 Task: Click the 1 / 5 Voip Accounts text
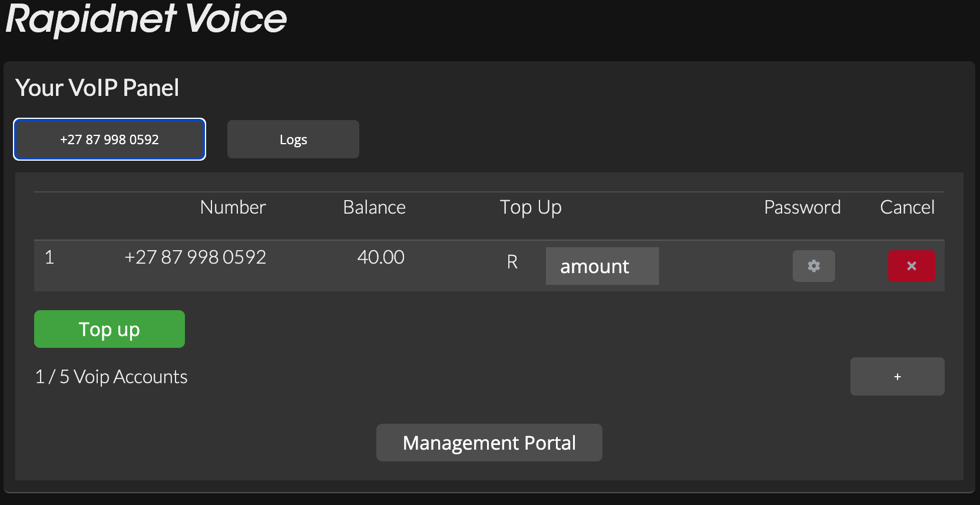111,377
